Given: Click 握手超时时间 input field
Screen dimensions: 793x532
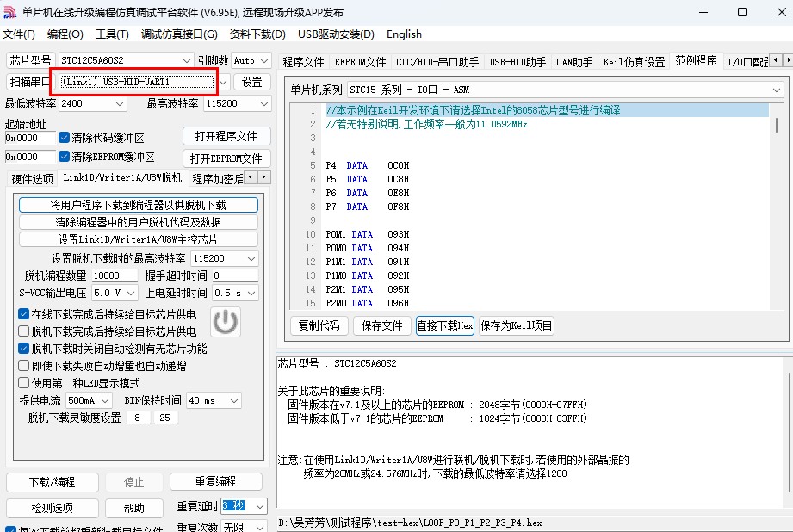Looking at the screenshot, I should coord(235,275).
